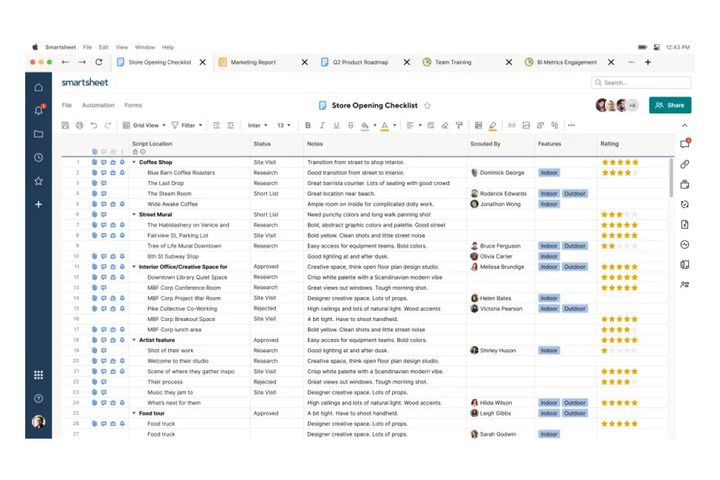Switch to Team Training tab
Screen dimensions: 720x480
coord(453,62)
